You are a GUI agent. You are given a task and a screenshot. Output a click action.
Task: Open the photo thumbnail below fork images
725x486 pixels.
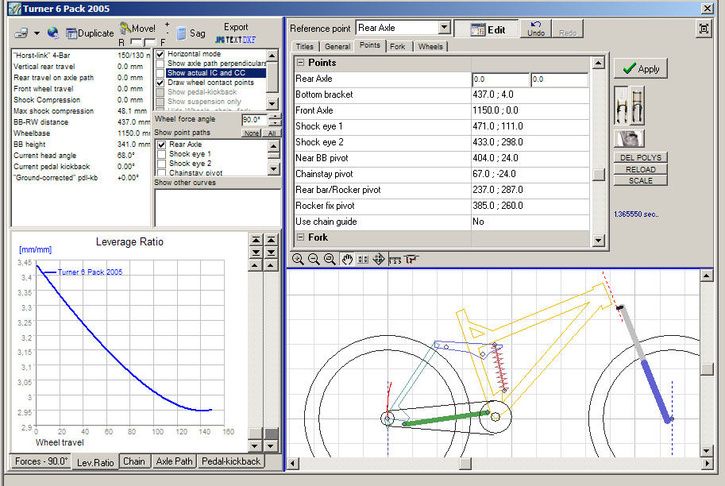(629, 138)
